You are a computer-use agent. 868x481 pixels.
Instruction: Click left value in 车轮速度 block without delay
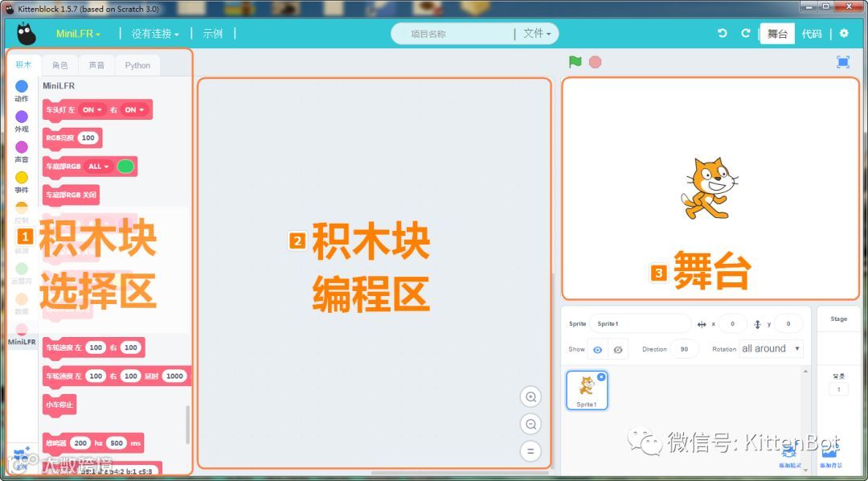(96, 347)
